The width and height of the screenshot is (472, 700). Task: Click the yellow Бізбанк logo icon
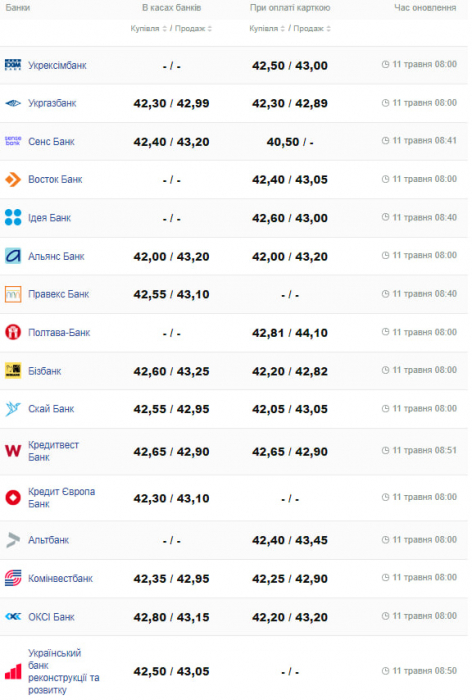pos(13,371)
